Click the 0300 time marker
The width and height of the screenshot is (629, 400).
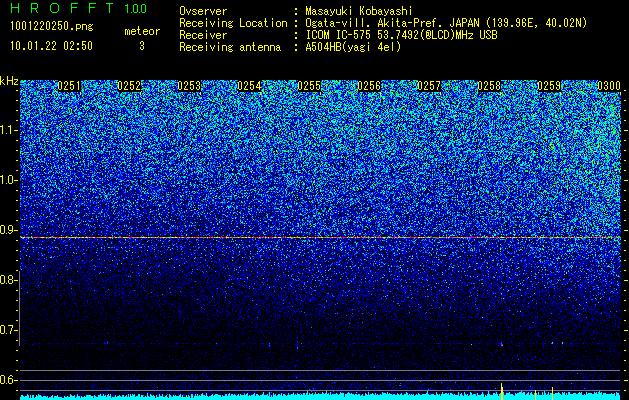[609, 86]
